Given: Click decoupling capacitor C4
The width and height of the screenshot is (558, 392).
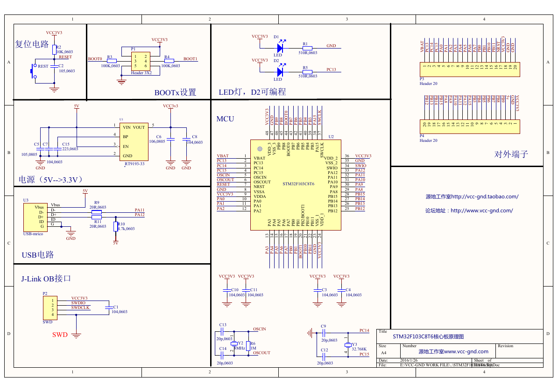Looking at the screenshot, I should pyautogui.click(x=342, y=291).
